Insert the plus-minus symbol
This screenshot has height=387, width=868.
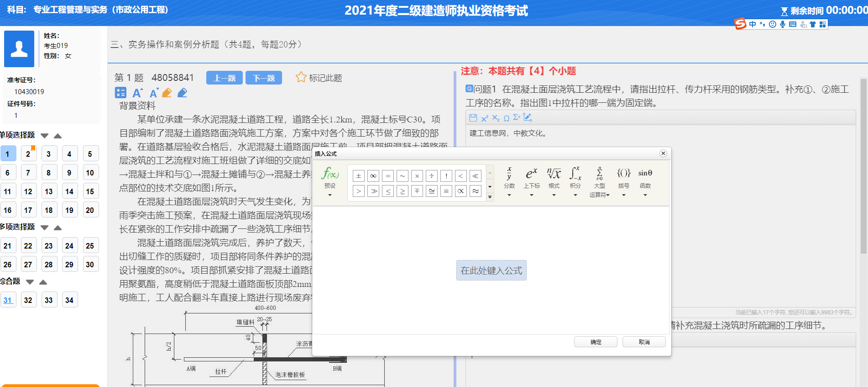[359, 176]
